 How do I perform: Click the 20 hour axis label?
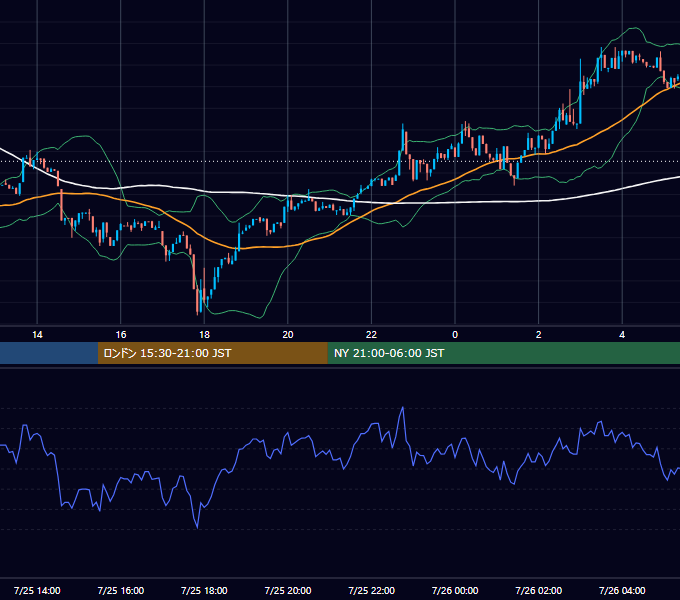point(288,335)
